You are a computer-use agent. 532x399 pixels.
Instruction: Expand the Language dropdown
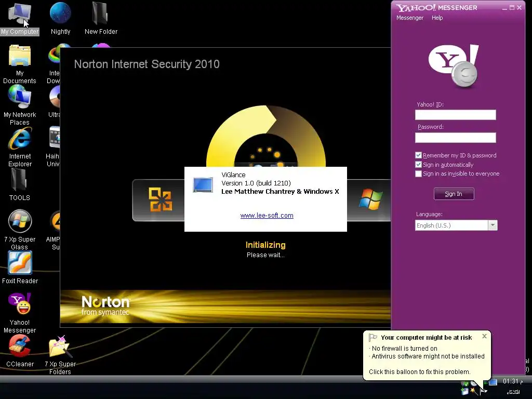click(493, 225)
